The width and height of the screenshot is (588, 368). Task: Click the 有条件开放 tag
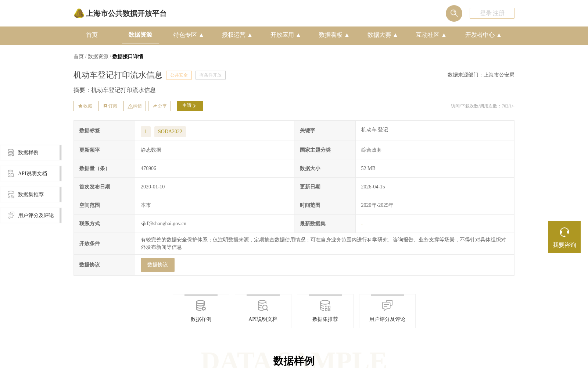coord(211,75)
